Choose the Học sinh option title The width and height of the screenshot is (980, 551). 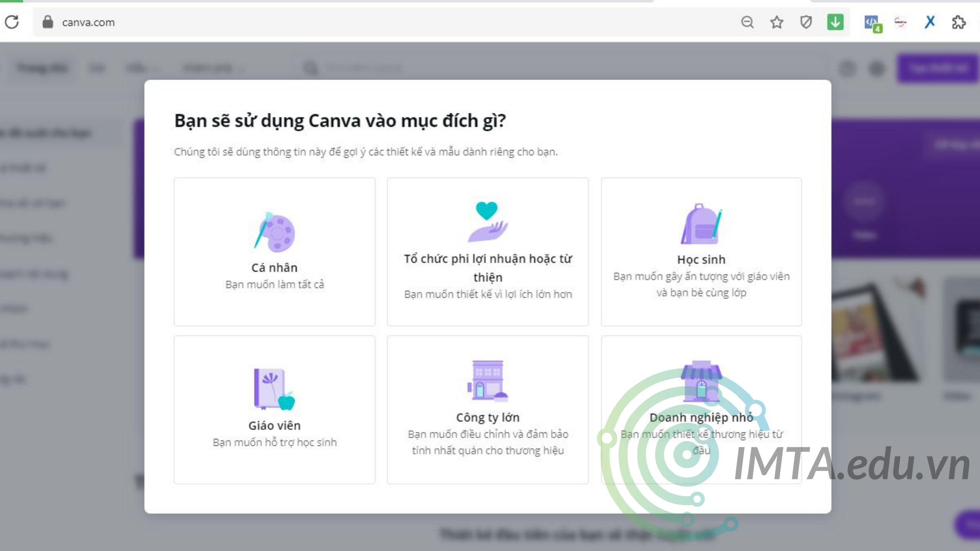(x=701, y=259)
